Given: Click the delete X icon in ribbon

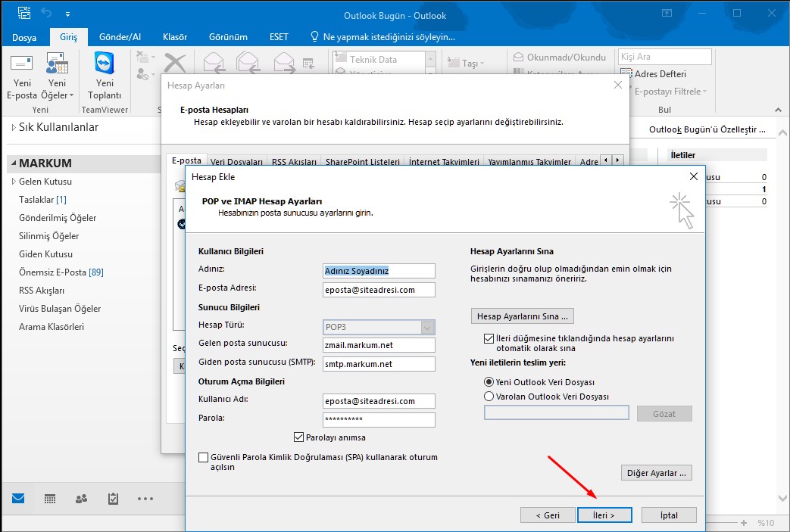Looking at the screenshot, I should (175, 64).
